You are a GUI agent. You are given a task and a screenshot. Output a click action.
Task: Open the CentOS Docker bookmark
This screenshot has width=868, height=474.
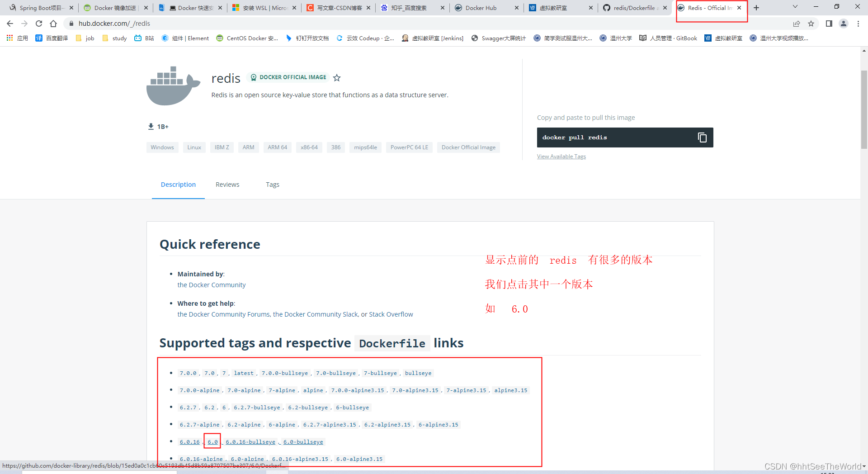point(247,38)
